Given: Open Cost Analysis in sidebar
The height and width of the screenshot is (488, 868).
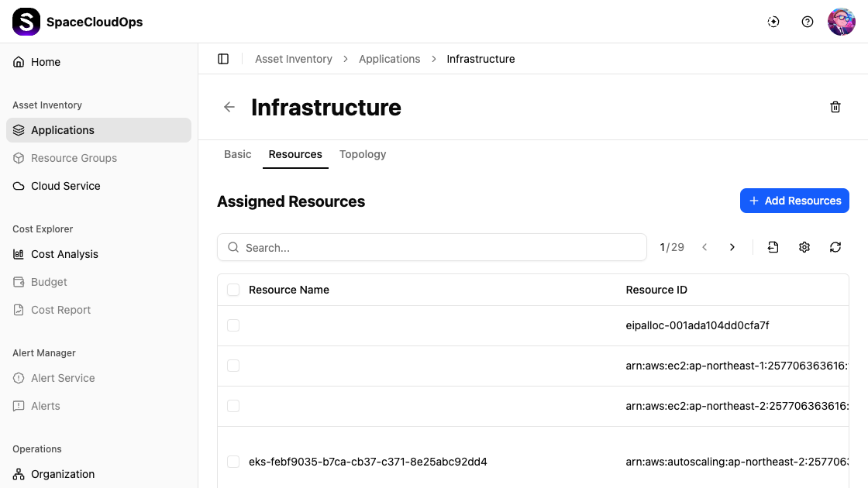Looking at the screenshot, I should pos(64,254).
